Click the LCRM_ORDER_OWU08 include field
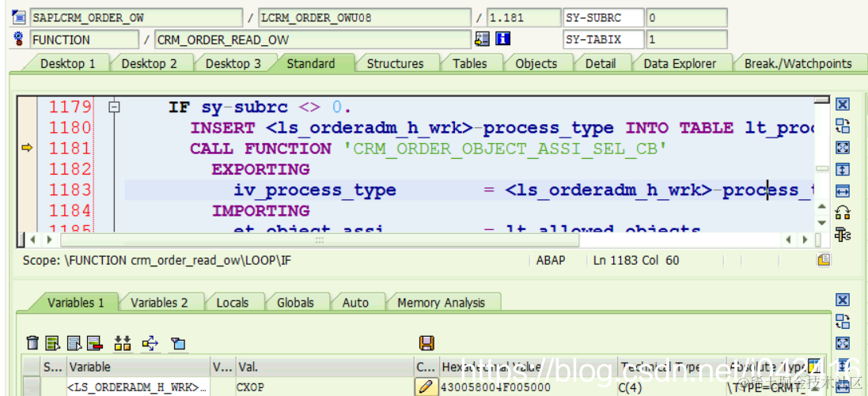 click(365, 17)
